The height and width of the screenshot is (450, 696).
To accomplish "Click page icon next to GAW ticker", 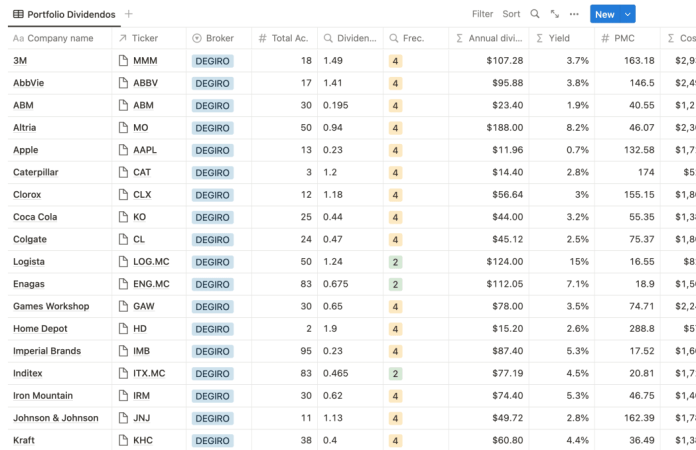I will (x=123, y=306).
